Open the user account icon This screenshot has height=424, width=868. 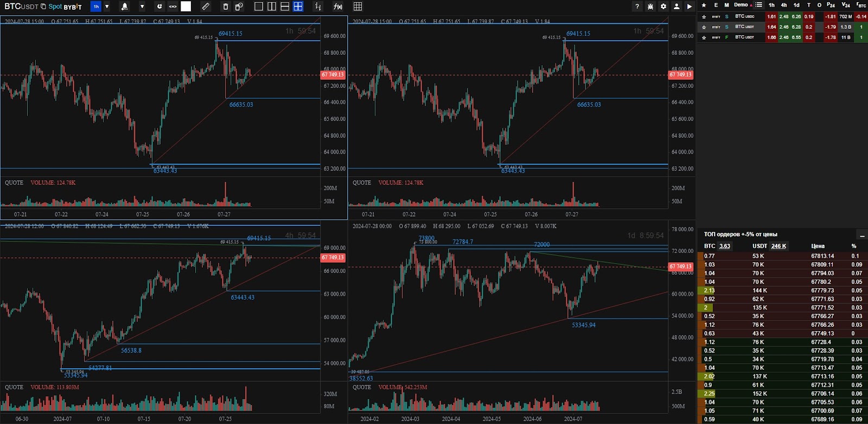click(676, 7)
